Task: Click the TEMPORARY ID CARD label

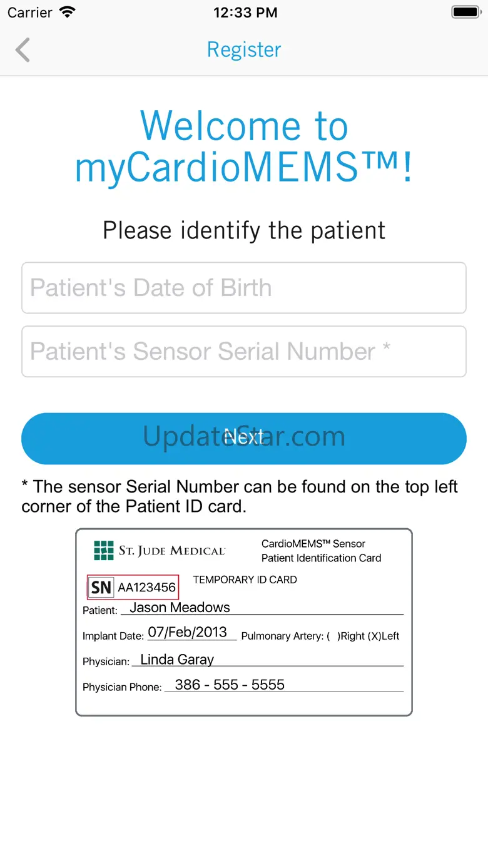Action: click(x=245, y=580)
